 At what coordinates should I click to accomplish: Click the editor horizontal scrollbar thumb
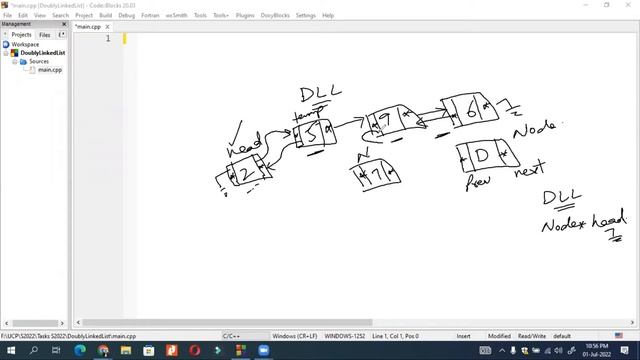click(227, 322)
